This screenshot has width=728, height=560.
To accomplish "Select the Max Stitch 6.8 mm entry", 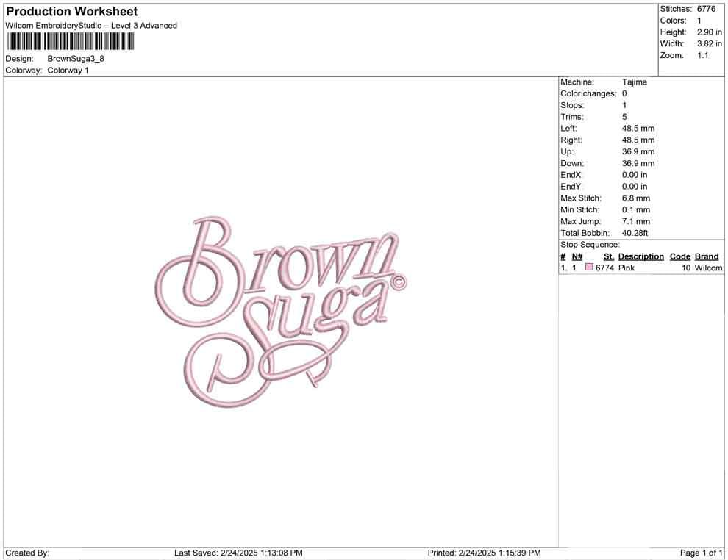I will (x=635, y=198).
